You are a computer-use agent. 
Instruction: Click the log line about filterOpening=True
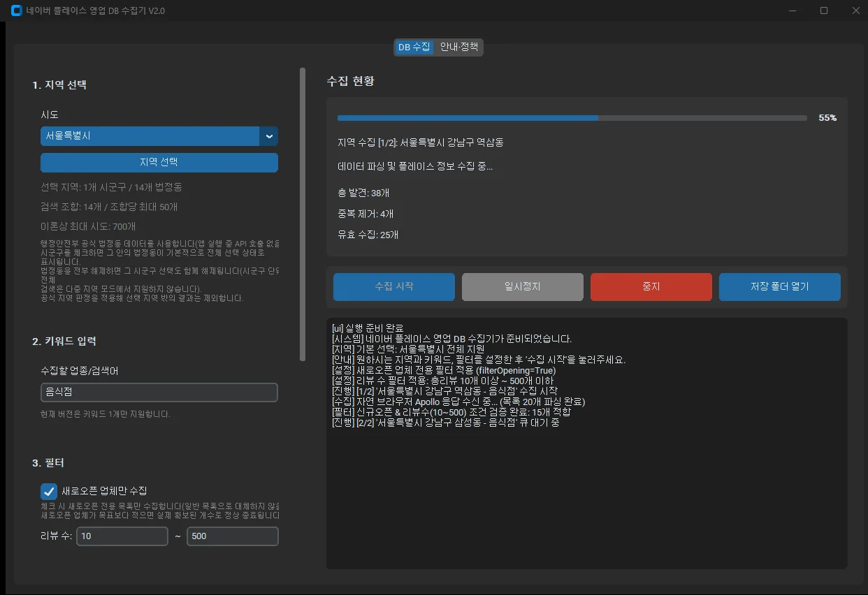coord(444,371)
